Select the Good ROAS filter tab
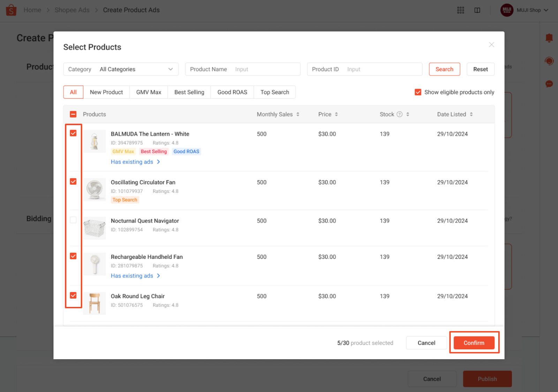This screenshot has width=558, height=392. coord(232,92)
